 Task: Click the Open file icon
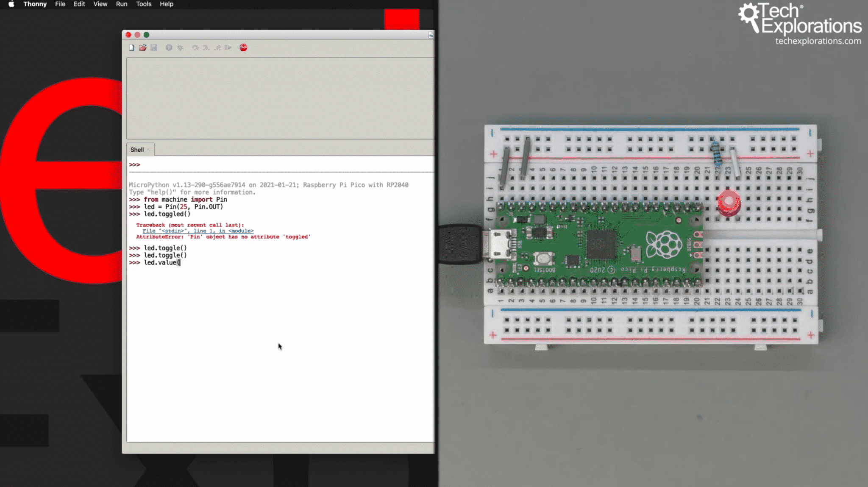click(x=142, y=47)
